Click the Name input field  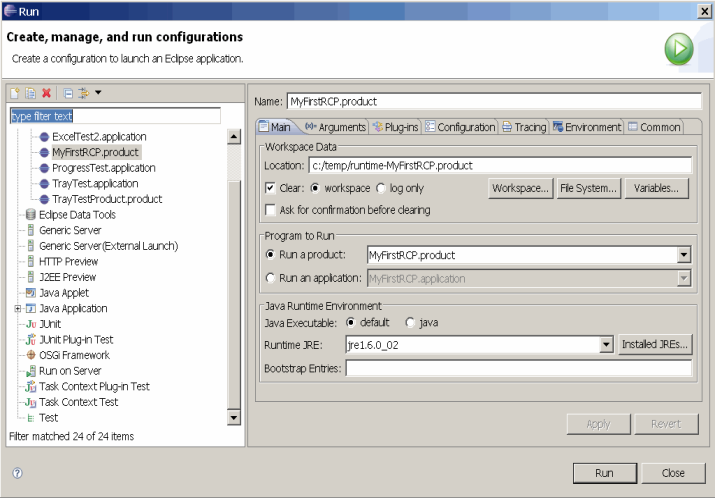click(494, 101)
